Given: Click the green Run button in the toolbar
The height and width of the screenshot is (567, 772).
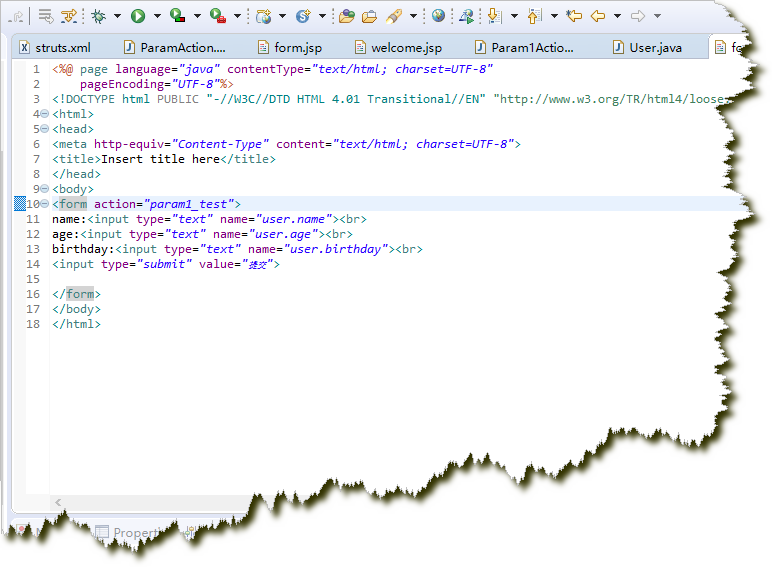Looking at the screenshot, I should 137,16.
